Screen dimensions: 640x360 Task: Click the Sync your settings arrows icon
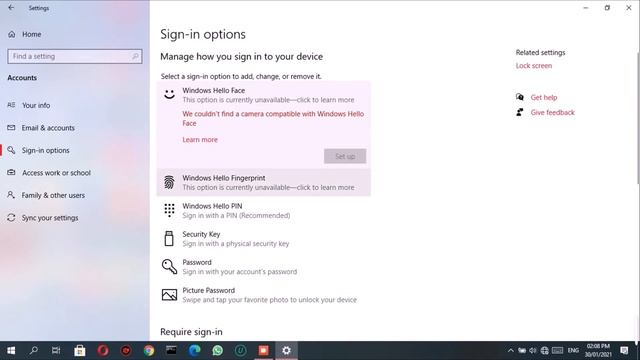pos(11,218)
